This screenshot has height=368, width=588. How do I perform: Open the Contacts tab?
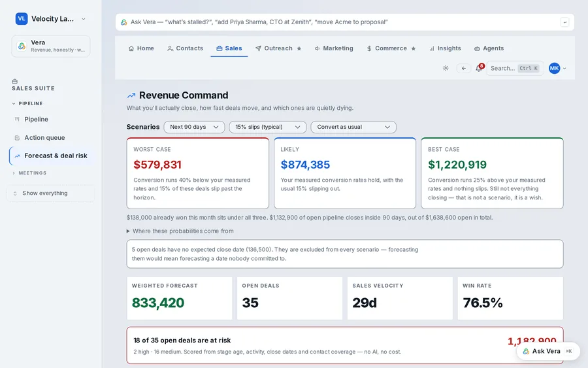(186, 48)
